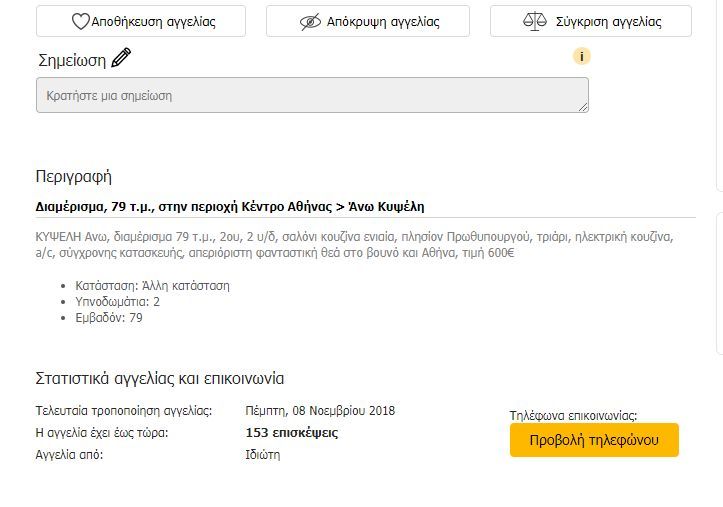Click the grey ΚΥΨΕΛΗ Άνω description paragraph

[x=355, y=245]
